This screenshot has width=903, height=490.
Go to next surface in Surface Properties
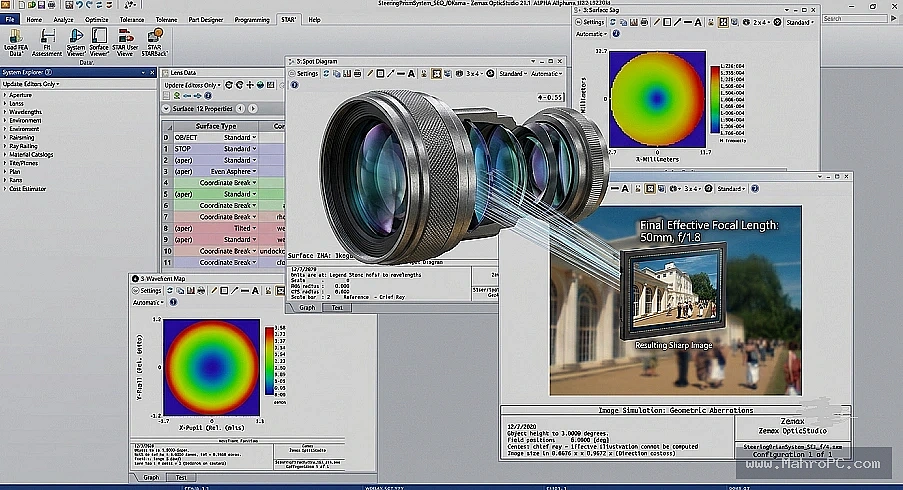click(253, 108)
